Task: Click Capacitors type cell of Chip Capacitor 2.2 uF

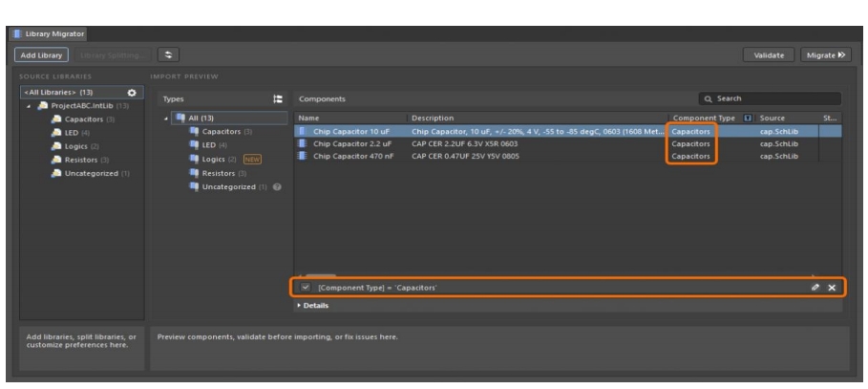Action: 690,143
